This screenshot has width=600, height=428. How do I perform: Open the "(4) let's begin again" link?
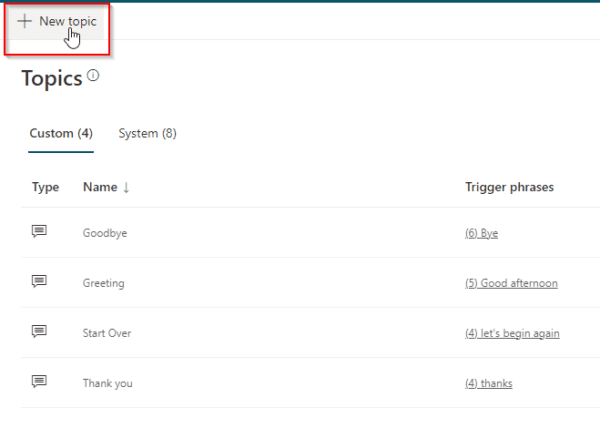click(512, 333)
